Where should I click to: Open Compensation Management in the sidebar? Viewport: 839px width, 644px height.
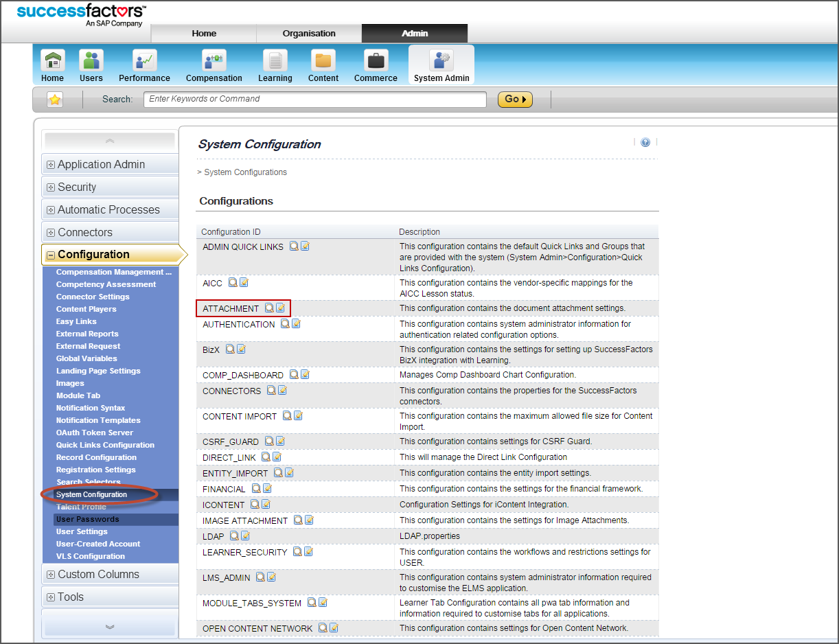click(114, 272)
